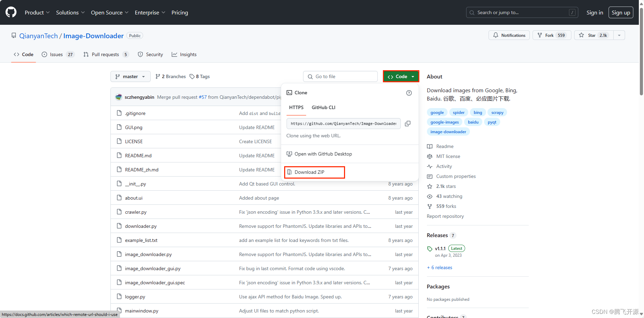
Task: Click the scales icon next to MIT license
Action: click(x=430, y=156)
